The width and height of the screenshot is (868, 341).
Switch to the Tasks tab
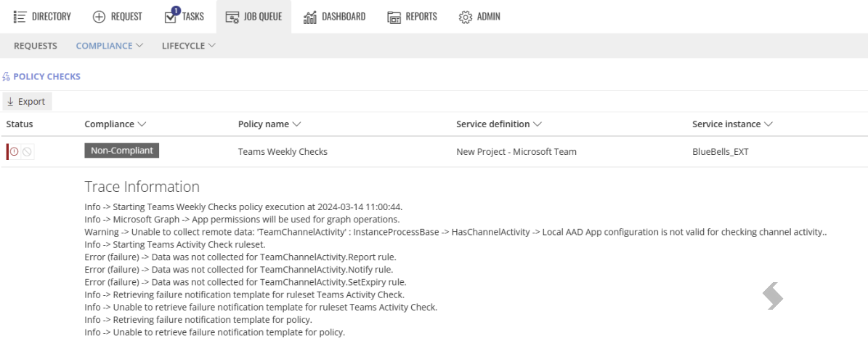click(x=184, y=17)
